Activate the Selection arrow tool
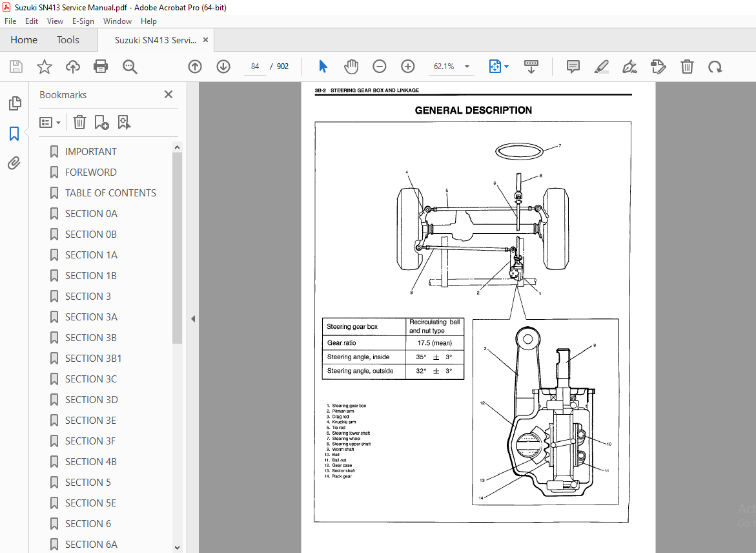Screen dimensions: 756x553 (323, 67)
